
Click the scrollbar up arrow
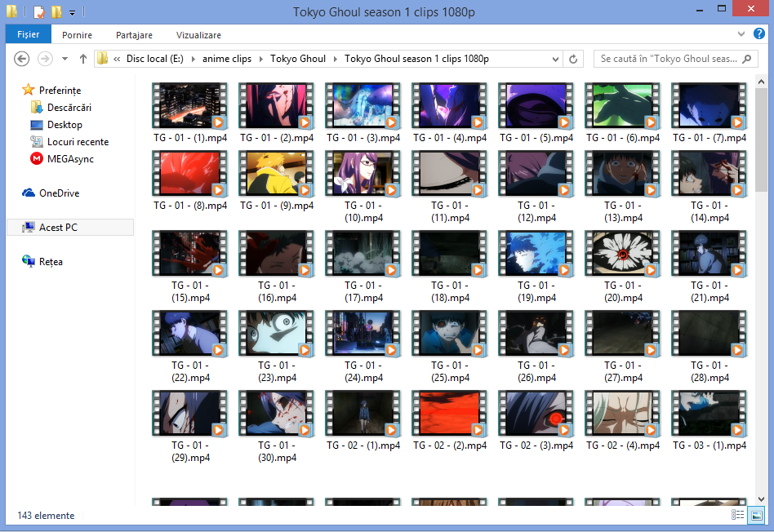pyautogui.click(x=761, y=82)
